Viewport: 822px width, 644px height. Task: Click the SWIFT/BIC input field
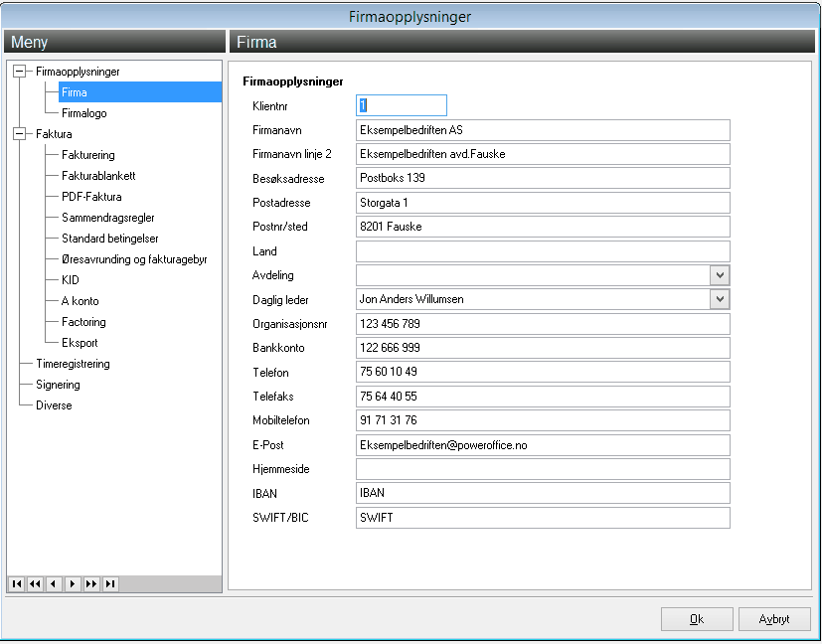543,518
